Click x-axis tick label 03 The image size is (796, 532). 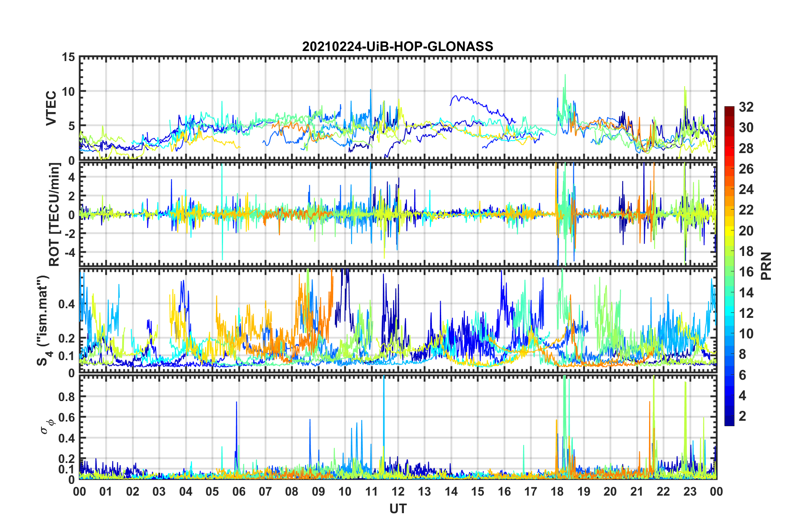(159, 491)
